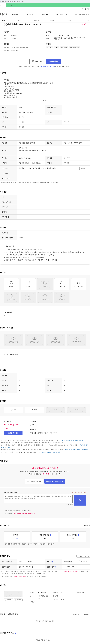Click help icon beside 구인인증번호 label

55,567
